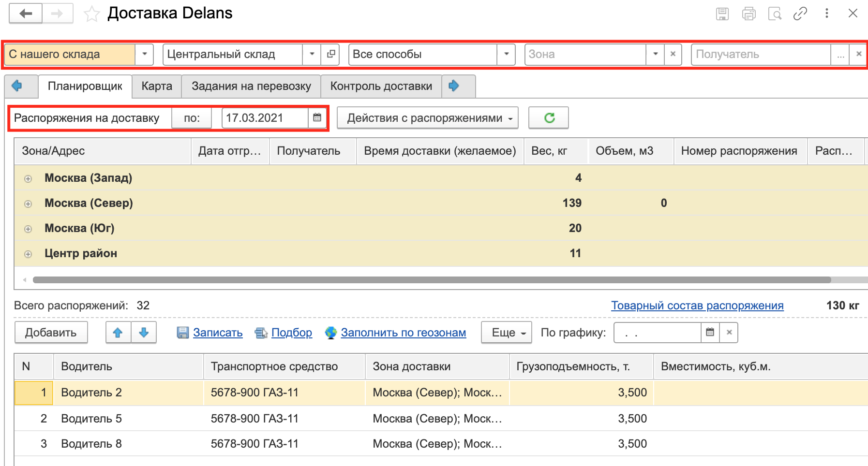Image resolution: width=868 pixels, height=466 pixels.
Task: Clear the По графику date field
Action: click(729, 332)
